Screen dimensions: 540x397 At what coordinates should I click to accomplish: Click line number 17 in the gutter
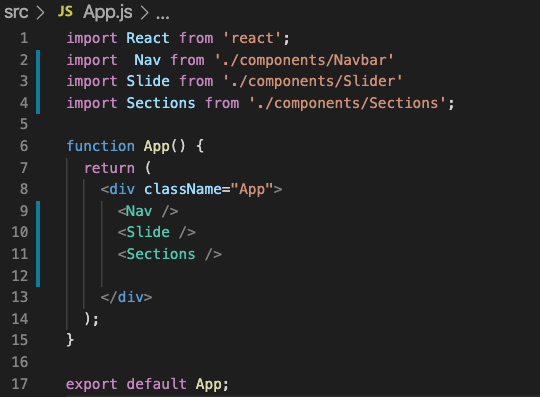click(20, 384)
